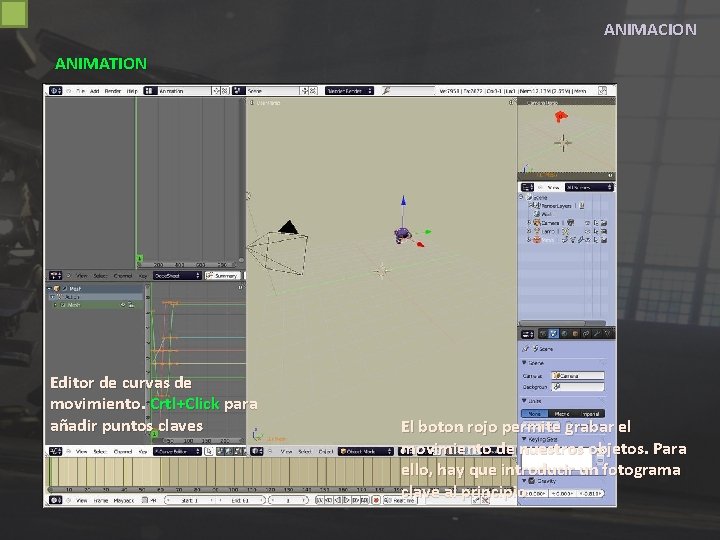The height and width of the screenshot is (540, 720).
Task: Click the File menu in Blender header
Action: (80, 91)
